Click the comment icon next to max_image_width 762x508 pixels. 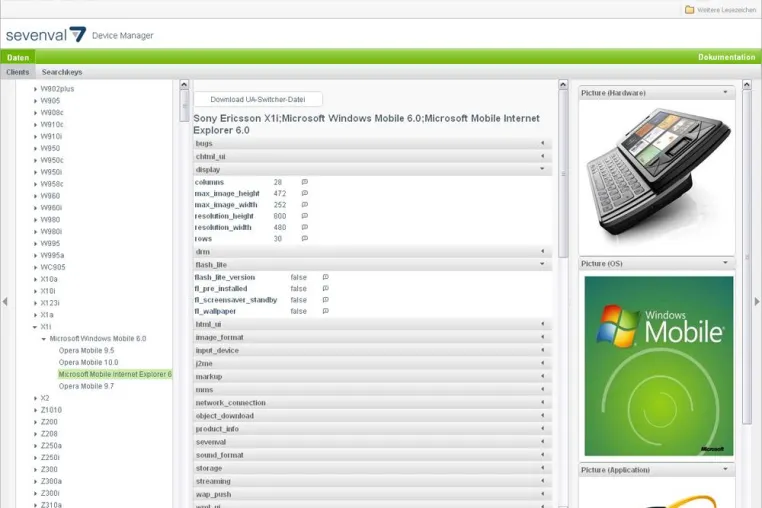[305, 205]
